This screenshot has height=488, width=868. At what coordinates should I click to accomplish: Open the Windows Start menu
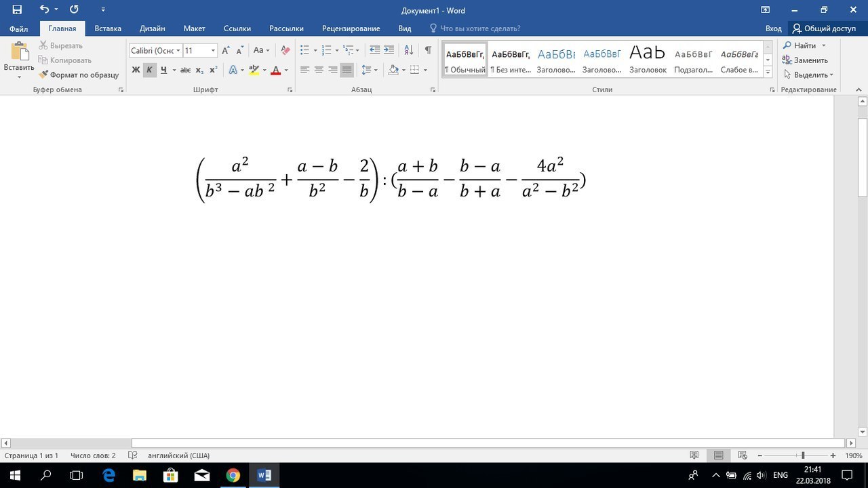point(15,475)
